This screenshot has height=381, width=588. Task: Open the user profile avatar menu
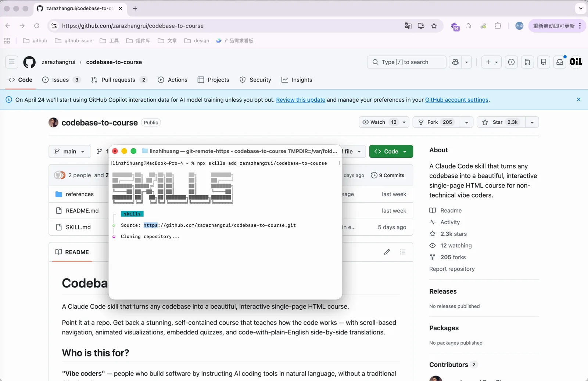[x=576, y=62]
